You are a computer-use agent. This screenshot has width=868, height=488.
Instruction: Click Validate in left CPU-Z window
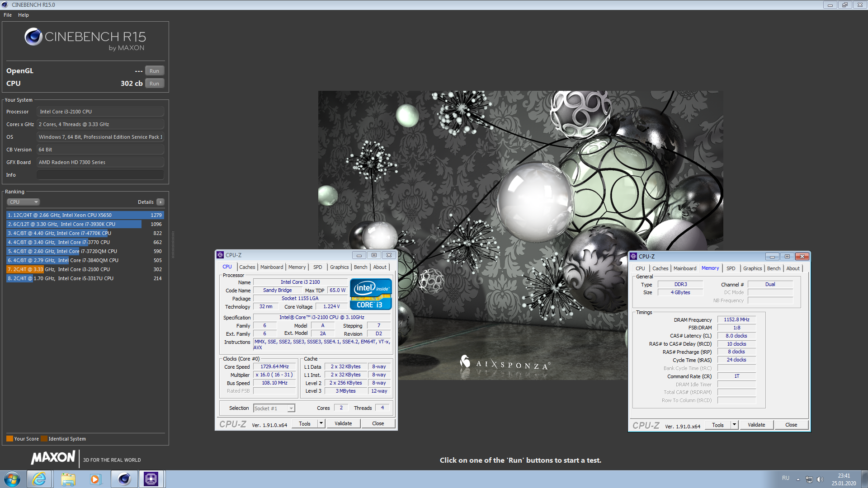point(343,424)
